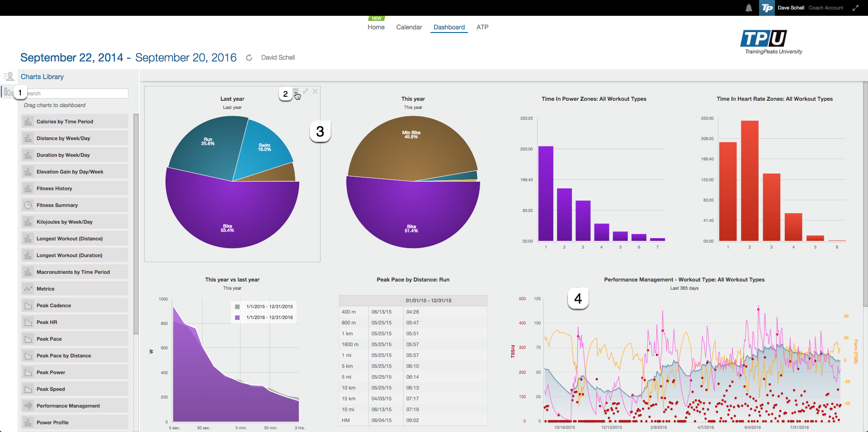868x432 pixels.
Task: Click the Longest Workout (Duration) chart icon
Action: pos(28,255)
